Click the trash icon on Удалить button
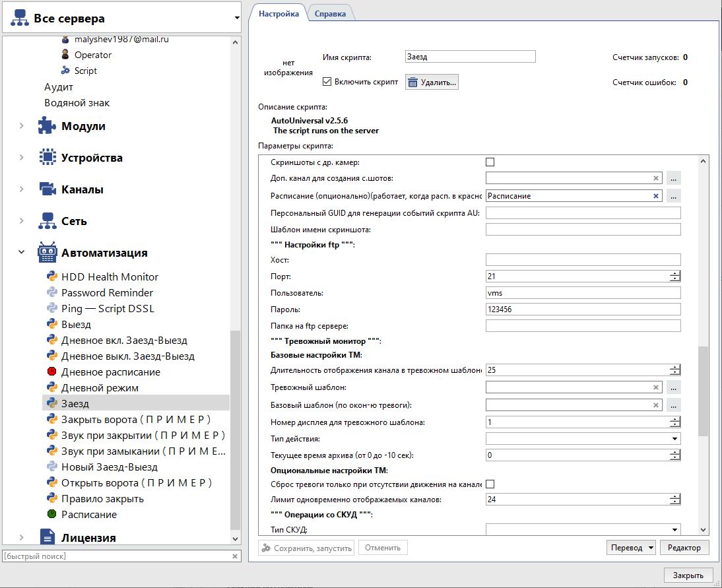The image size is (722, 588). [412, 82]
